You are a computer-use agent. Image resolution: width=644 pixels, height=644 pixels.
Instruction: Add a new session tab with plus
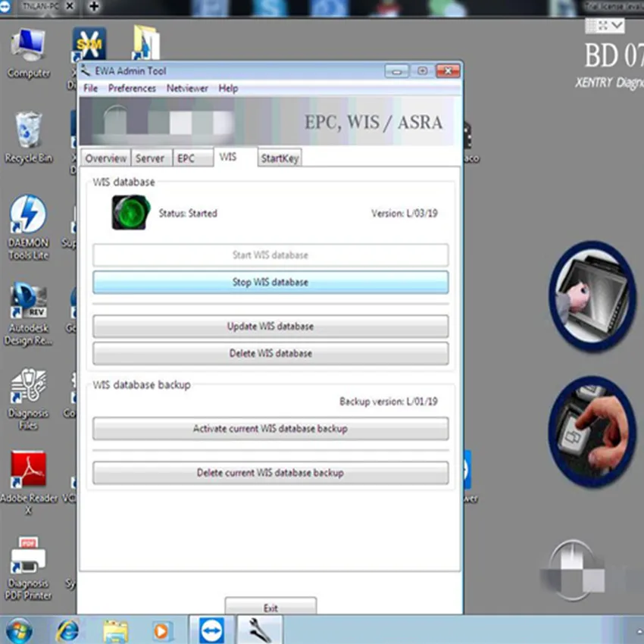[x=94, y=6]
